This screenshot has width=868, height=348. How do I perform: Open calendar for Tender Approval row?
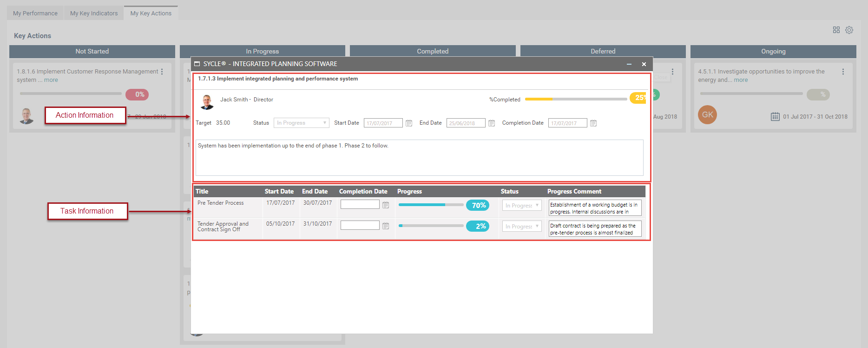click(x=386, y=226)
